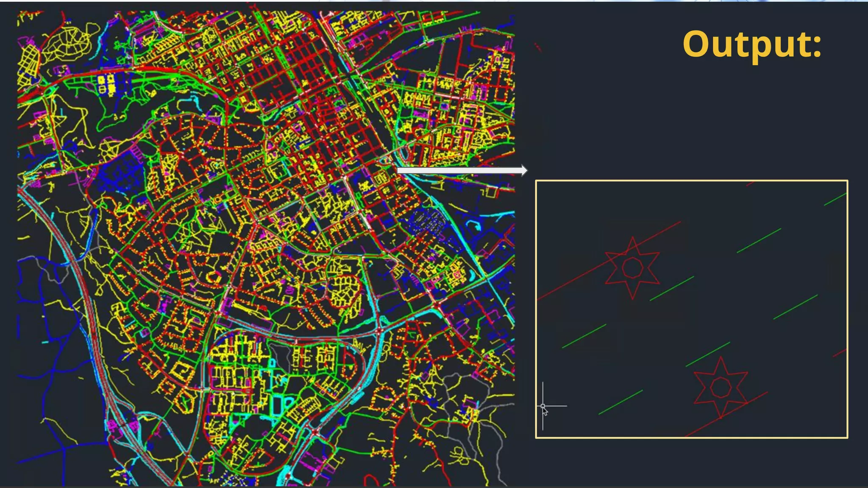The width and height of the screenshot is (868, 488).
Task: Select the top-right green line segment at the frame edge
Action: point(835,200)
